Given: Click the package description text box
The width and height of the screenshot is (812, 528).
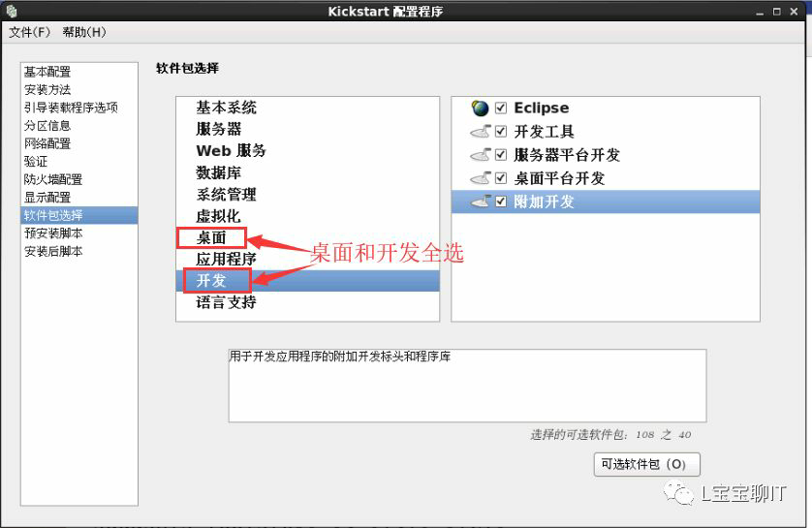Looking at the screenshot, I should click(467, 386).
